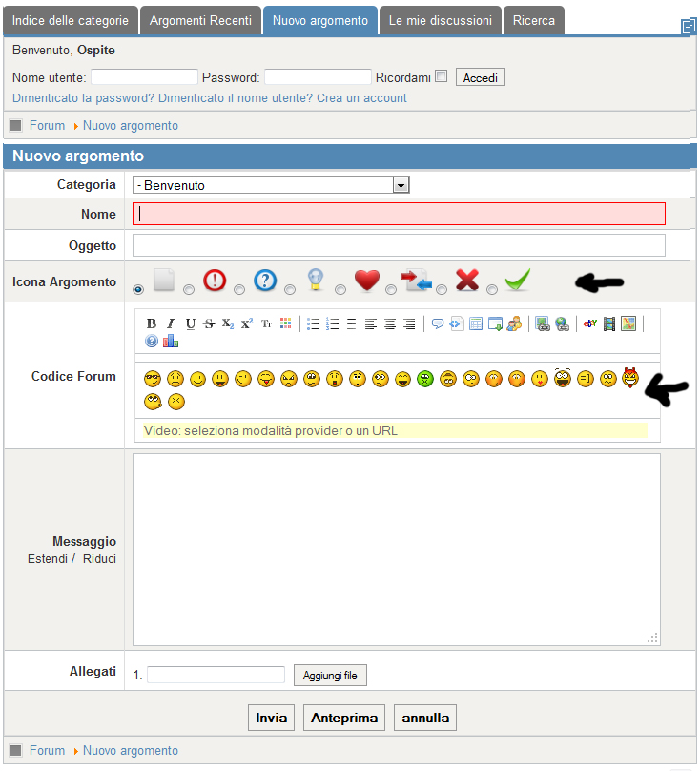Apply italic formatting to the text
700x771 pixels.
click(x=171, y=323)
